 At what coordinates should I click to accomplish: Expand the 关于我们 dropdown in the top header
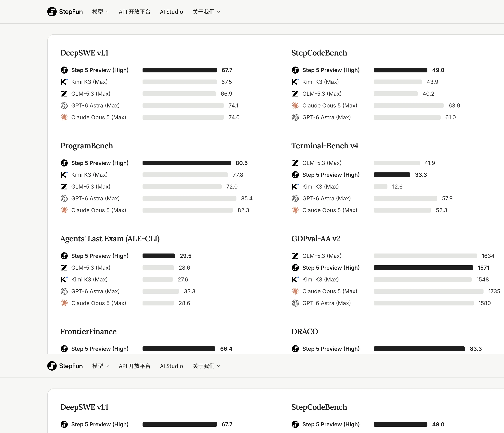pos(206,12)
